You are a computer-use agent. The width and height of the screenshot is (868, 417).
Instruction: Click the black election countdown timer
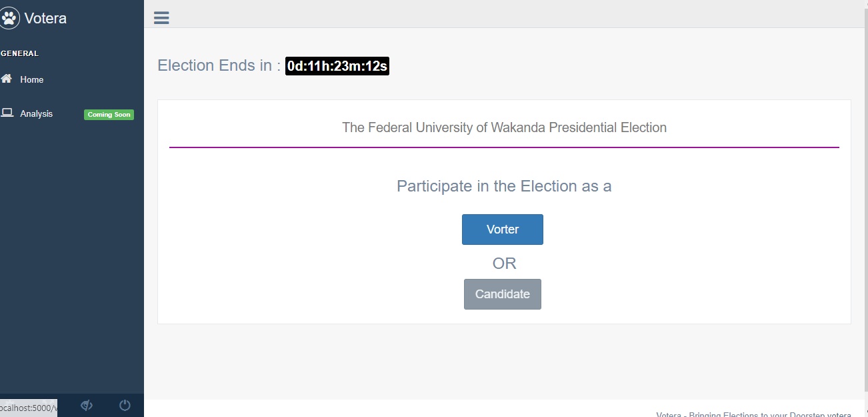point(337,66)
